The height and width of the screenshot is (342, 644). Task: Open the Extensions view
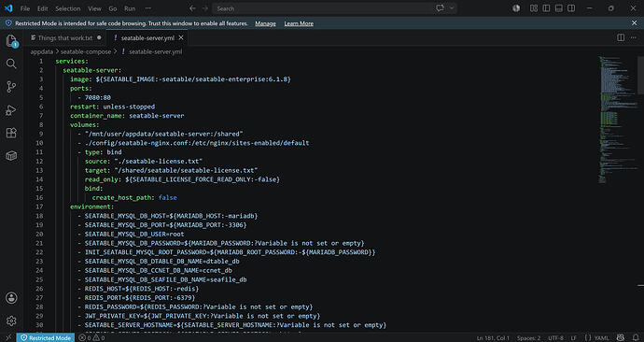coord(11,133)
